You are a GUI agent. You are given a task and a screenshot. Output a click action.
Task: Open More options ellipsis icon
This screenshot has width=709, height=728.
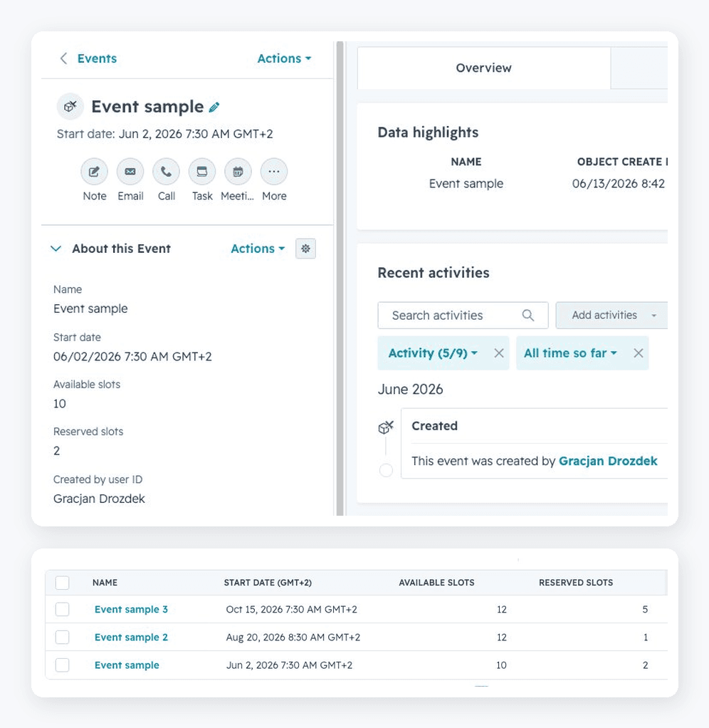[x=274, y=172]
